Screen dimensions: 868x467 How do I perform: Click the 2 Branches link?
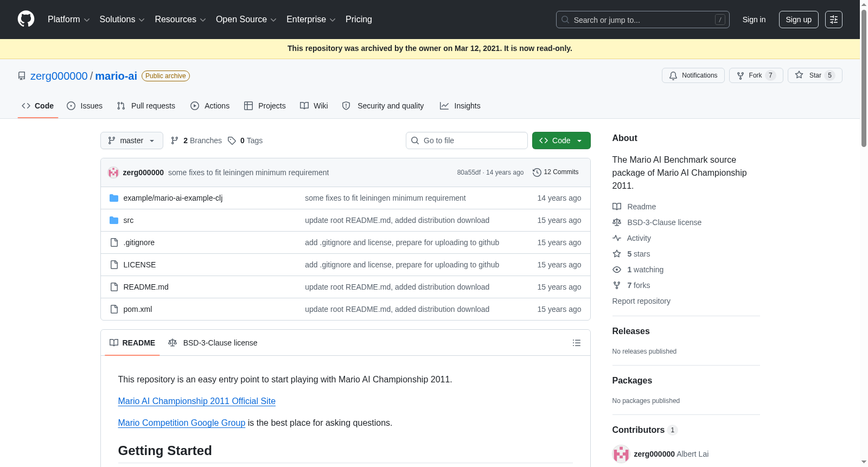pyautogui.click(x=196, y=140)
